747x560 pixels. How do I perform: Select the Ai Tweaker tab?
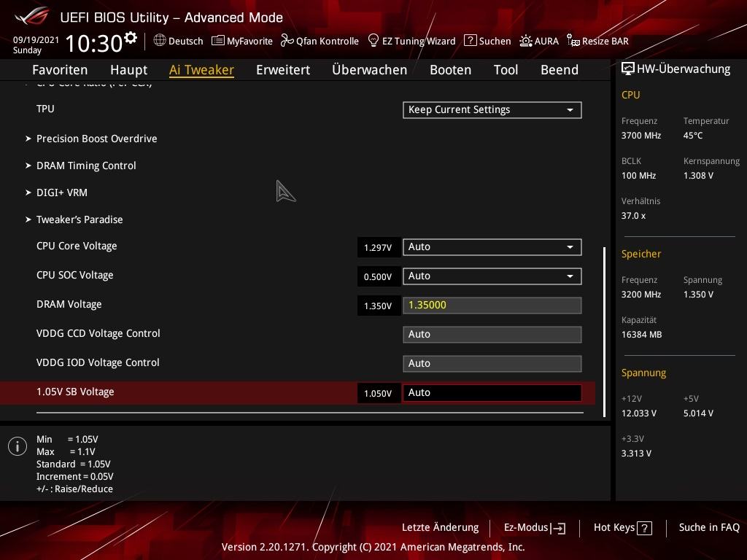pos(201,70)
